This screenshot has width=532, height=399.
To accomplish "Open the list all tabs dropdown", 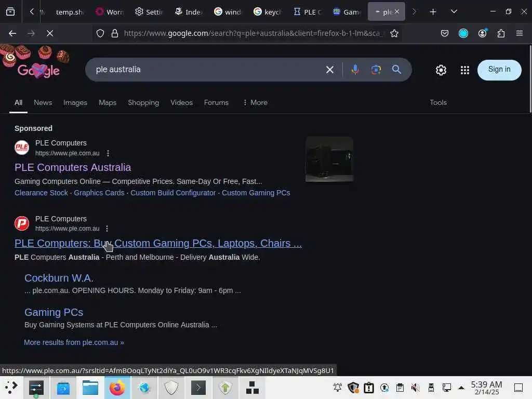I will 454,12.
